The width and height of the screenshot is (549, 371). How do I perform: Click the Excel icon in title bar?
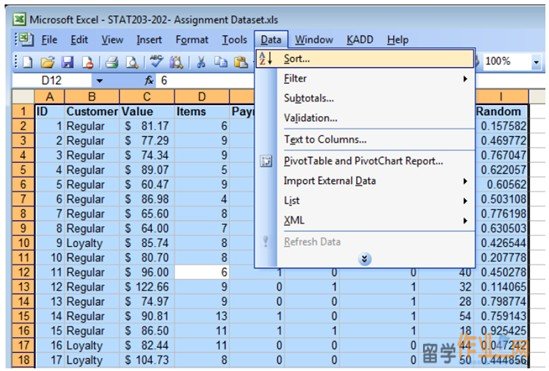coord(19,19)
